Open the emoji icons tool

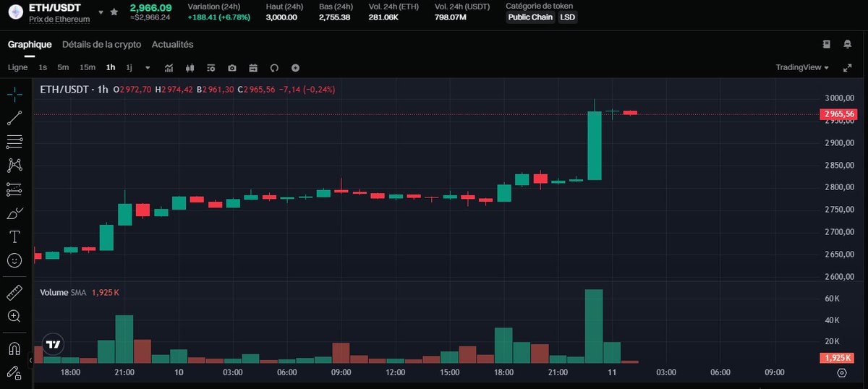pyautogui.click(x=14, y=260)
